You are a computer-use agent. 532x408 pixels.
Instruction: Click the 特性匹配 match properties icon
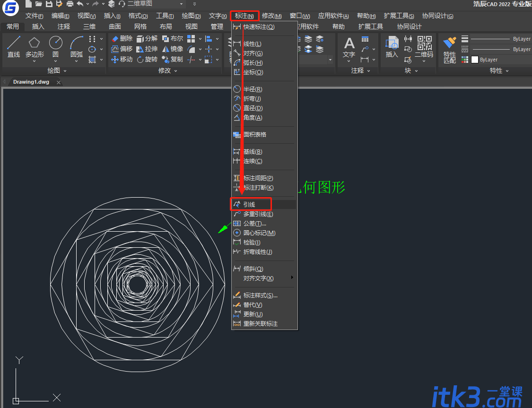click(450, 43)
